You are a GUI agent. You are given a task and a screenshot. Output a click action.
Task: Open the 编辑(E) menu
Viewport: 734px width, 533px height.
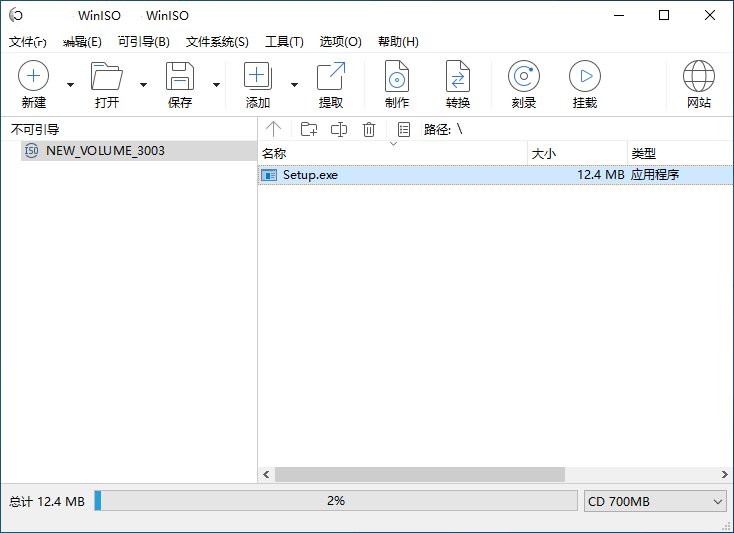click(x=82, y=42)
